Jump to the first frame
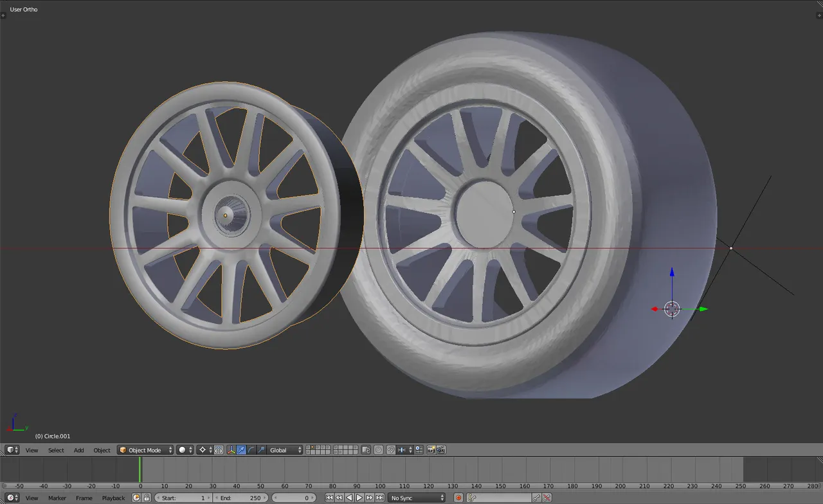The width and height of the screenshot is (823, 504). tap(329, 498)
